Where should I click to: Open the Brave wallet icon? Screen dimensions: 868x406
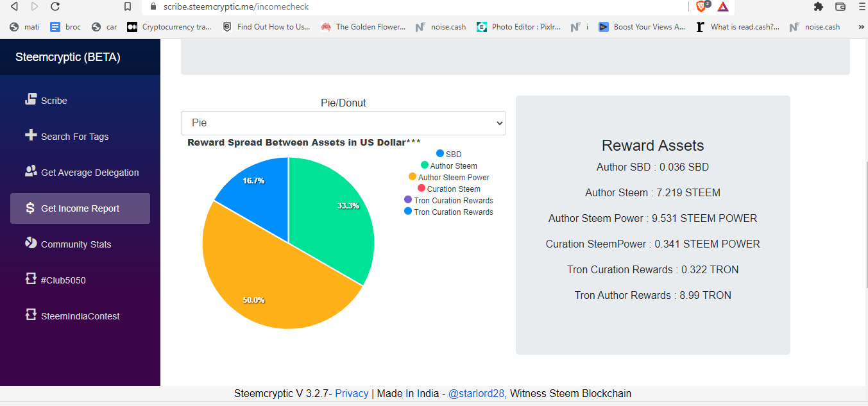click(x=840, y=6)
